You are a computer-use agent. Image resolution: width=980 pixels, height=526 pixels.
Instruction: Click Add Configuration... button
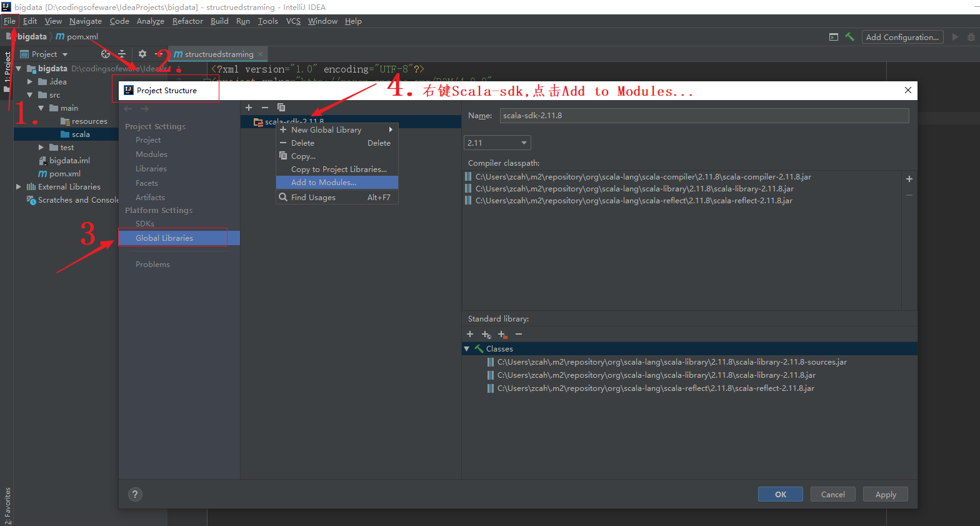[x=902, y=37]
